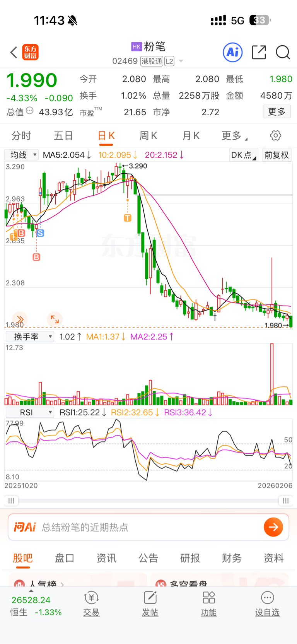Viewport: 297px width, 644px height.
Task: Open the 资讯 tab
Action: click(x=106, y=558)
